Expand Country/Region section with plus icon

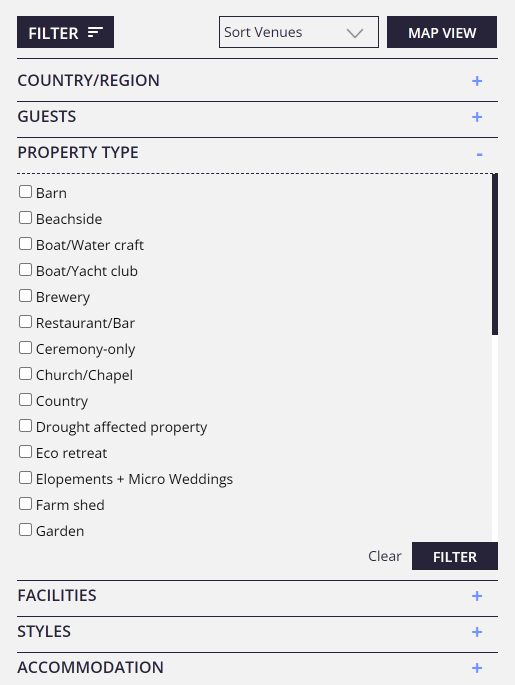(x=477, y=81)
